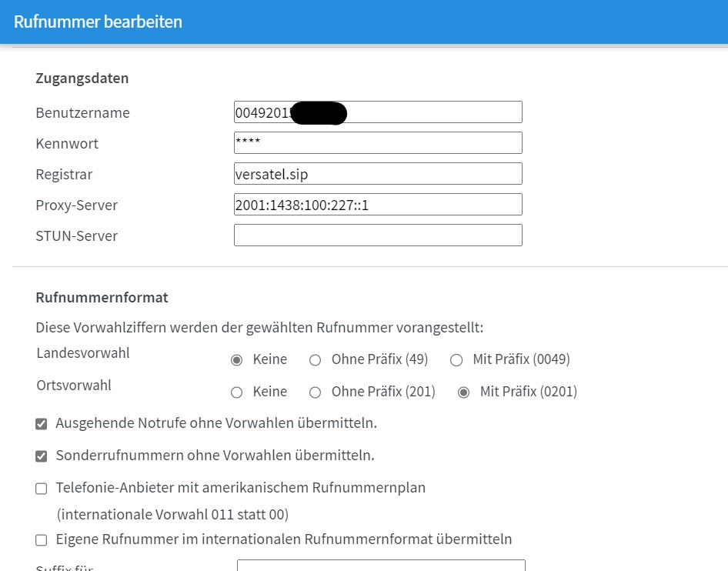Edit the Registrar field containing versatel.sip
Image resolution: width=728 pixels, height=571 pixels.
click(377, 173)
